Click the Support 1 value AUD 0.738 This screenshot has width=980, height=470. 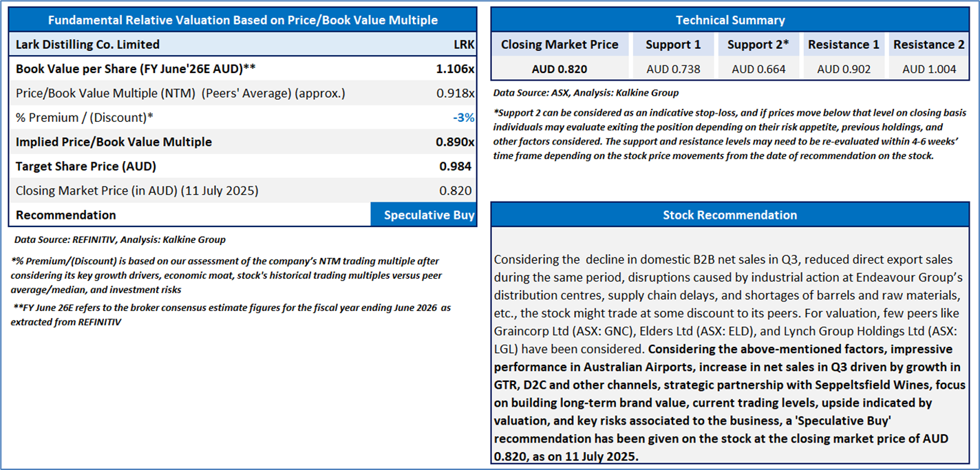click(x=673, y=69)
